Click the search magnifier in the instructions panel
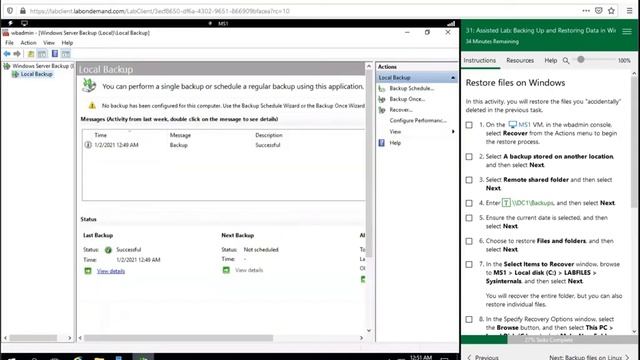The width and height of the screenshot is (640, 360). (x=566, y=60)
